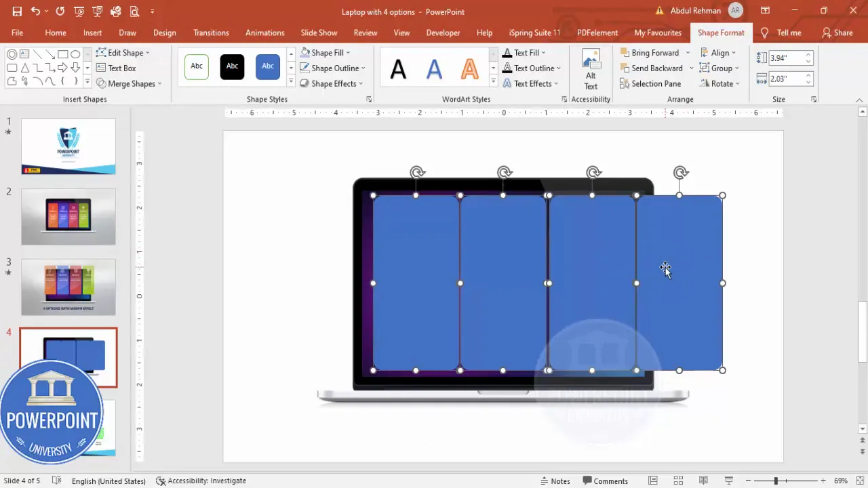Switch to Reading View

[x=703, y=481]
